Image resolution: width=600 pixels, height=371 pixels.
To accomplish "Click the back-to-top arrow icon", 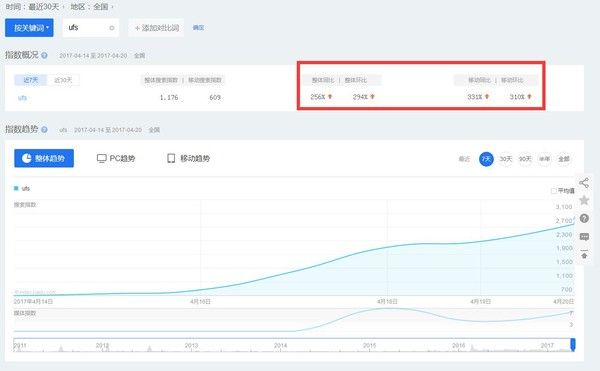I will coord(584,254).
